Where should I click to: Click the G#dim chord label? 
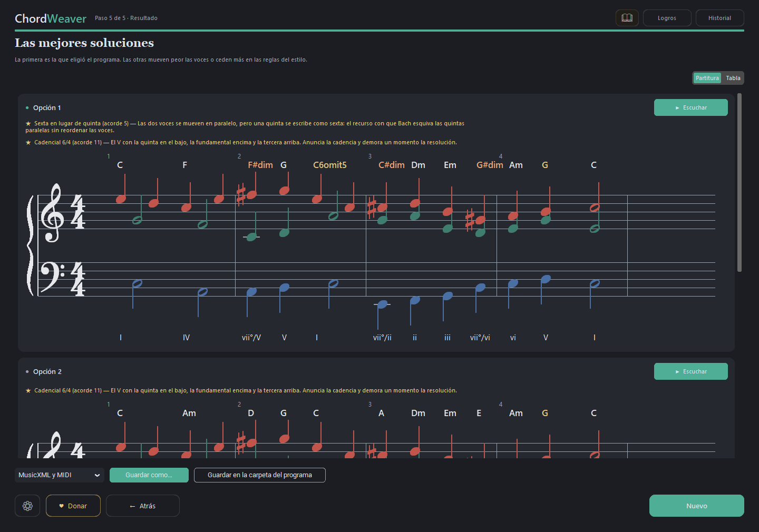tap(490, 165)
